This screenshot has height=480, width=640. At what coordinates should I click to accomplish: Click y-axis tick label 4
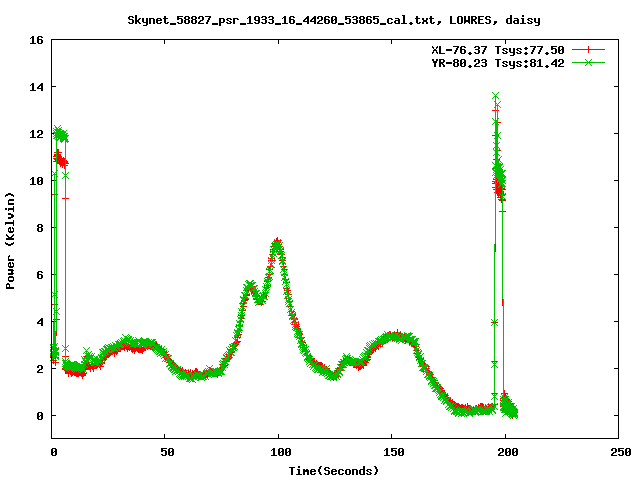pyautogui.click(x=40, y=322)
